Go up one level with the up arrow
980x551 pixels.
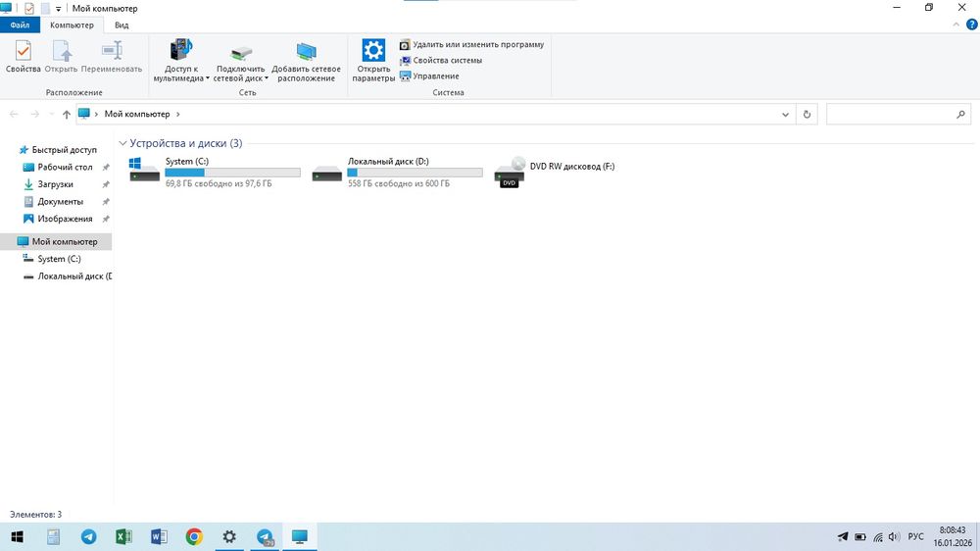pos(67,115)
